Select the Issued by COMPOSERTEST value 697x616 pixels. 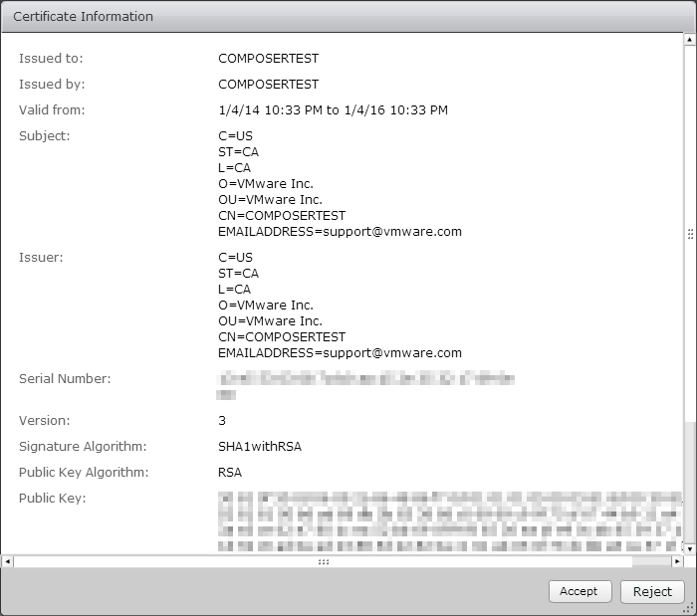[x=268, y=85]
